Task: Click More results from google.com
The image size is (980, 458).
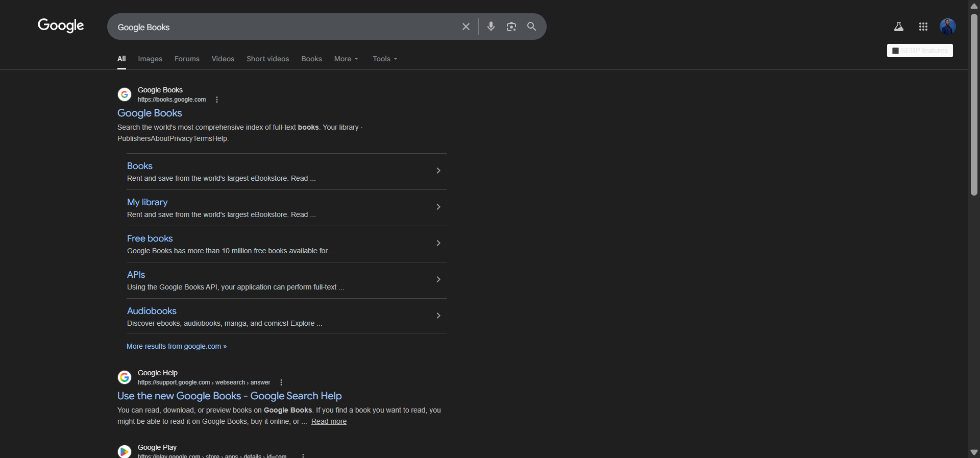Action: click(177, 346)
